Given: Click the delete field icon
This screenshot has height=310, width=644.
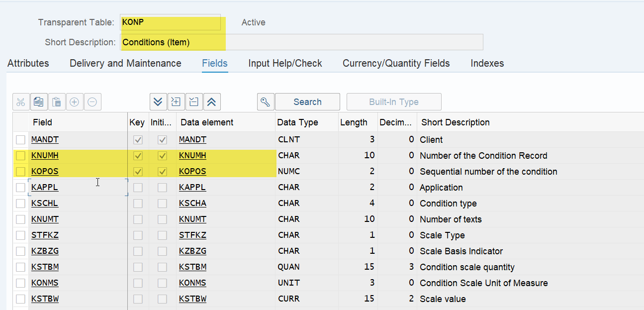Looking at the screenshot, I should (x=194, y=102).
